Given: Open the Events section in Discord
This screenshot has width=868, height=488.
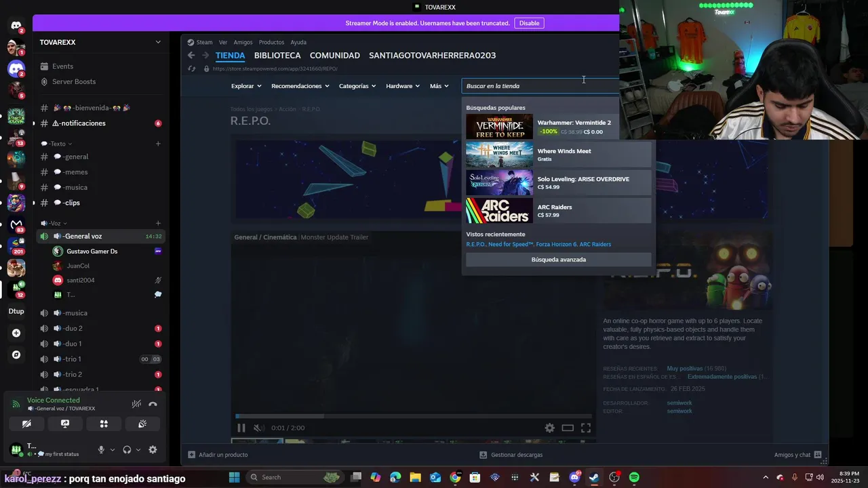Looking at the screenshot, I should tap(100, 66).
